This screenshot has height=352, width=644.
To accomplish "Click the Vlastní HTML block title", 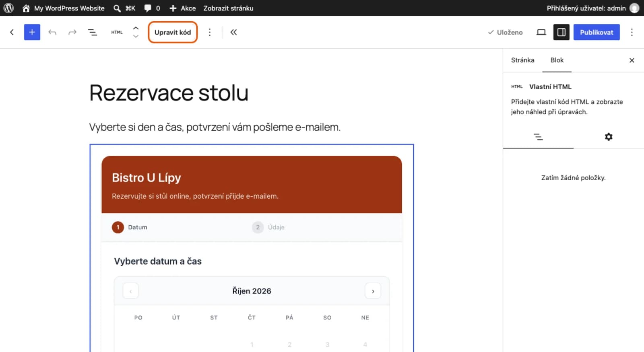I will point(550,87).
